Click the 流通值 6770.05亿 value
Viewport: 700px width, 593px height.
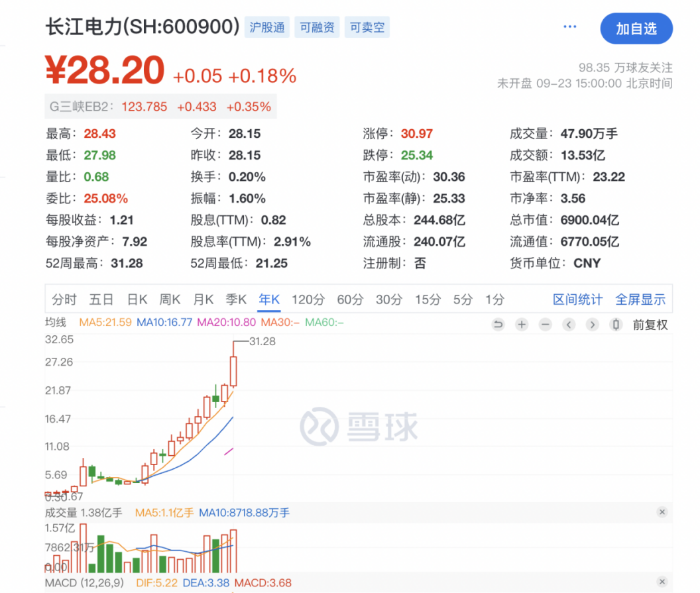(590, 241)
